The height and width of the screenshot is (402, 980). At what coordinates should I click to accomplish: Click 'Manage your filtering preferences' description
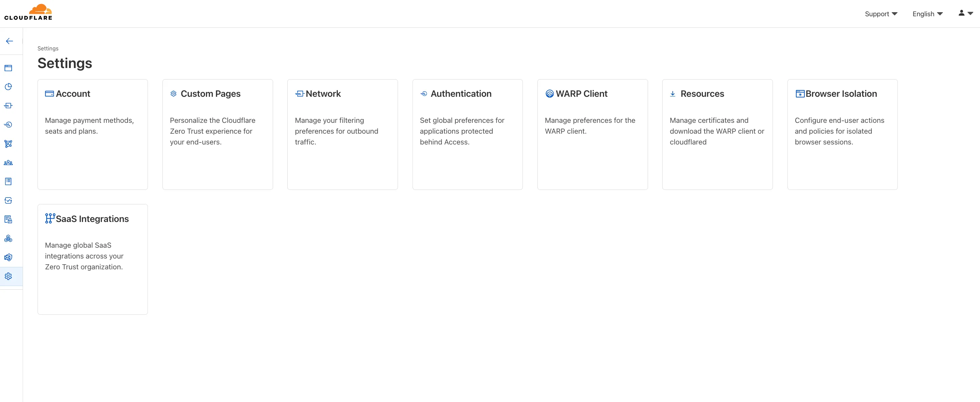pyautogui.click(x=337, y=131)
